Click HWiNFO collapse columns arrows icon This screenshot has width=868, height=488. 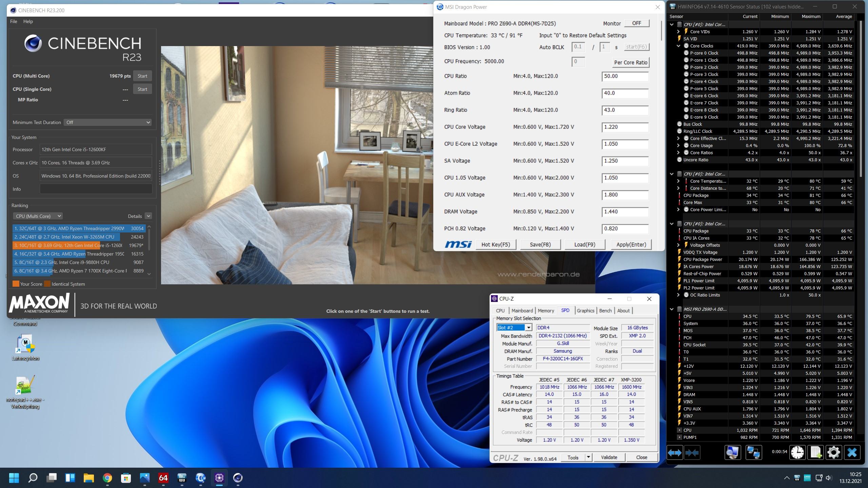tap(692, 453)
